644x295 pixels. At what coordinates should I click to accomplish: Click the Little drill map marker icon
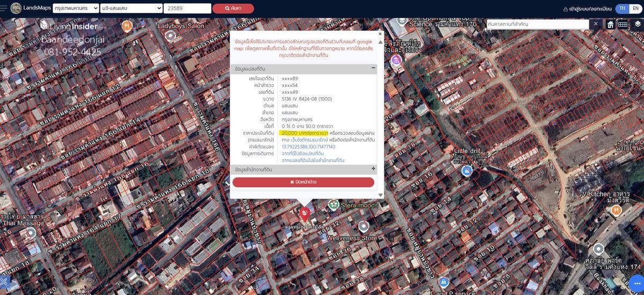pyautogui.click(x=467, y=171)
